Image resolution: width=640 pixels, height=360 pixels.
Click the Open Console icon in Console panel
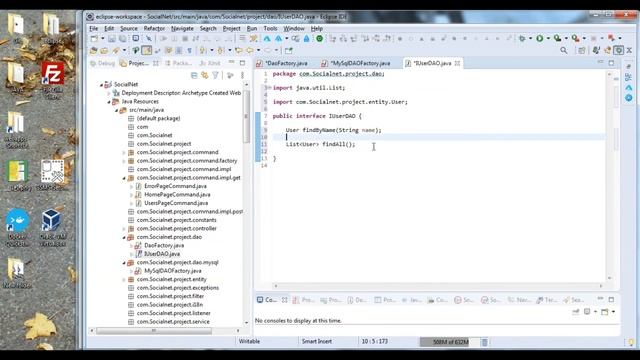604,312
